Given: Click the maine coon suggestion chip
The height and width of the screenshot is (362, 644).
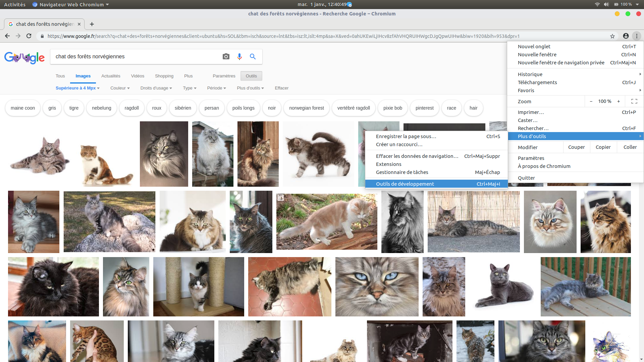Looking at the screenshot, I should pos(23,108).
